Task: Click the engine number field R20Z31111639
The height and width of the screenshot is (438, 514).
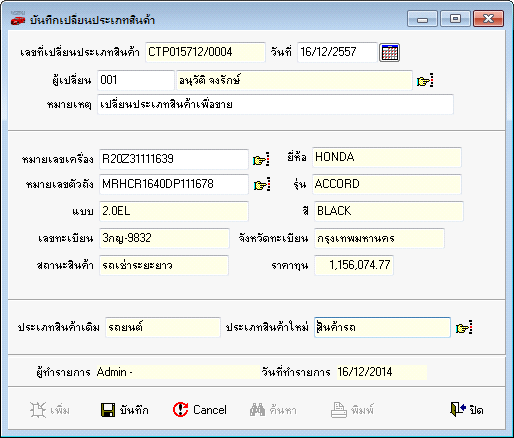Action: (x=174, y=159)
